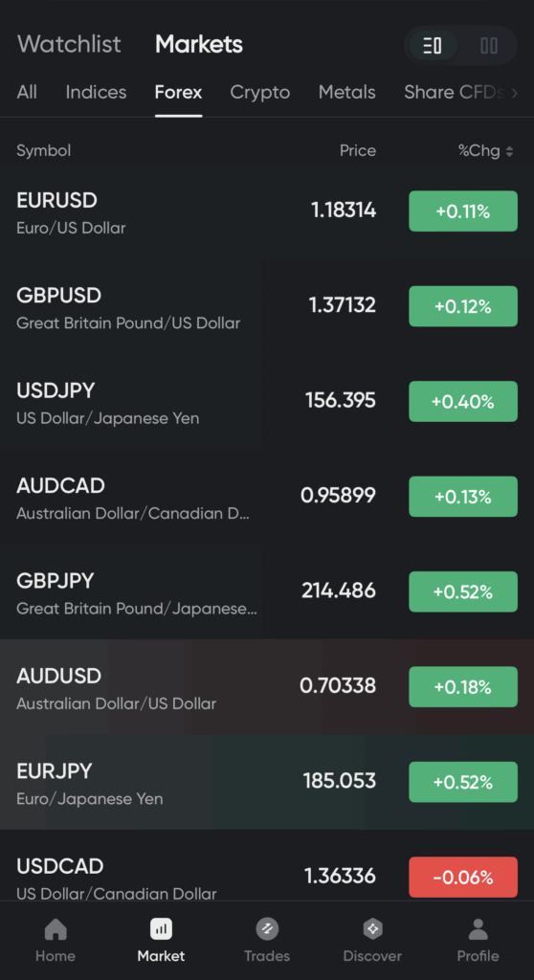Viewport: 534px width, 980px height.
Task: Sort by %Chg column arrows
Action: [510, 151]
